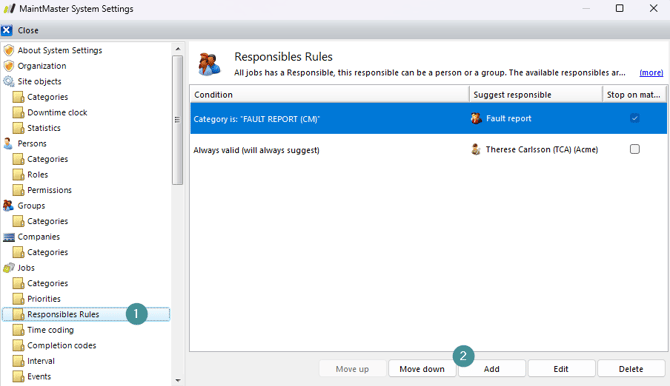Open About System Settings shield icon
The height and width of the screenshot is (386, 670).
click(x=9, y=50)
